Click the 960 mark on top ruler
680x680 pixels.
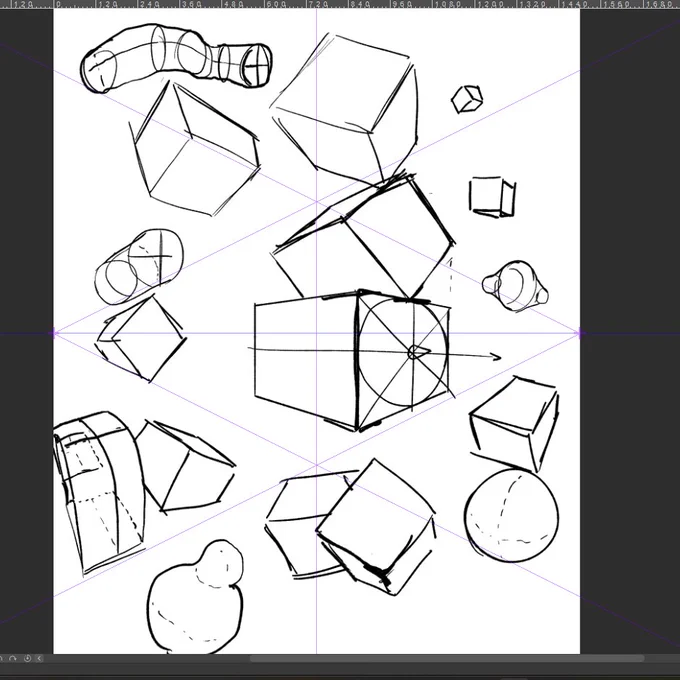403,4
